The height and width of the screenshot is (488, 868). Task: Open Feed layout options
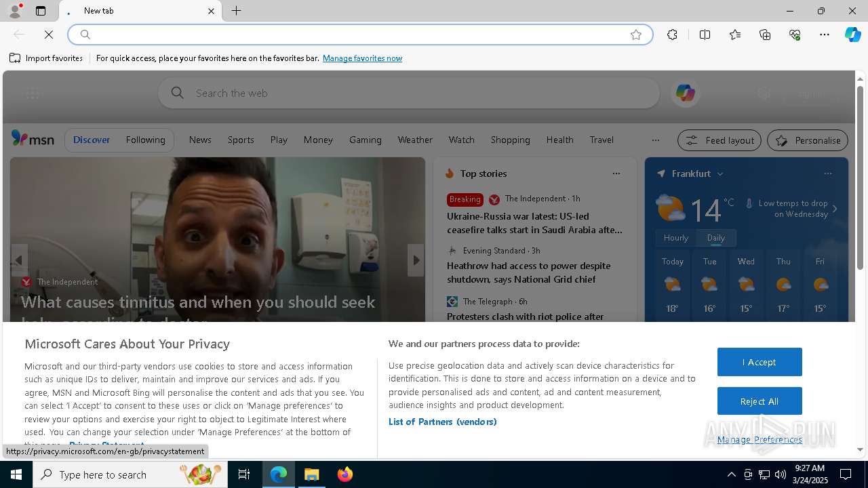(719, 140)
